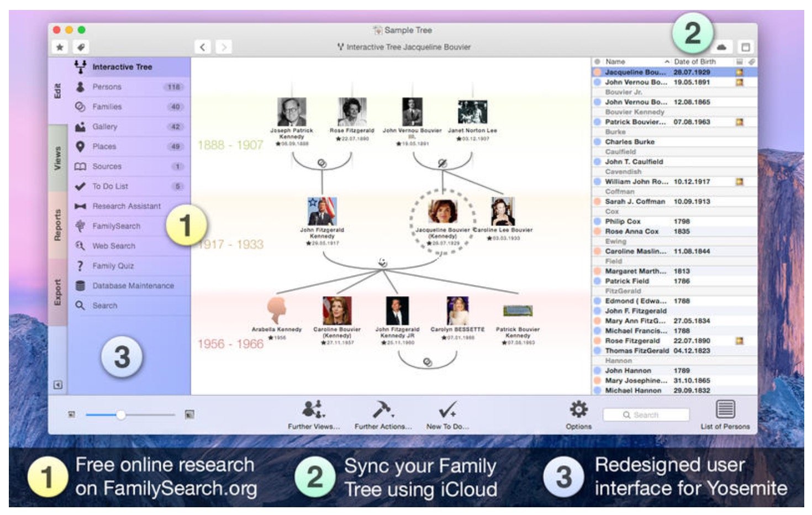Toggle the right panel layout icon

pos(745,47)
